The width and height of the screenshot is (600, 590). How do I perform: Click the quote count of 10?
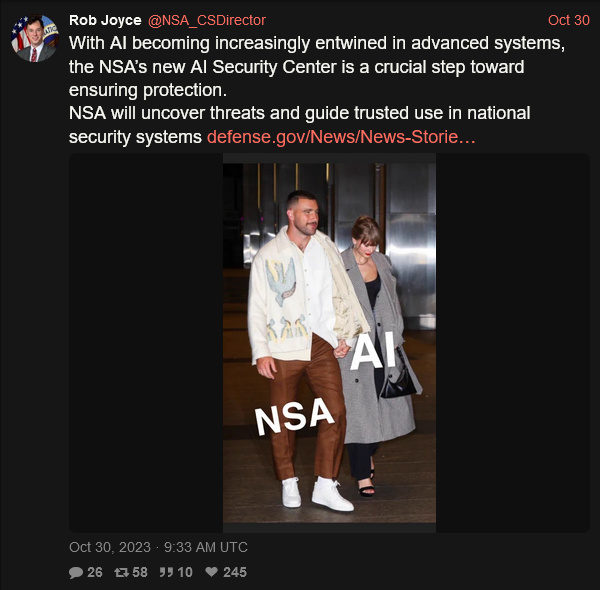[185, 572]
